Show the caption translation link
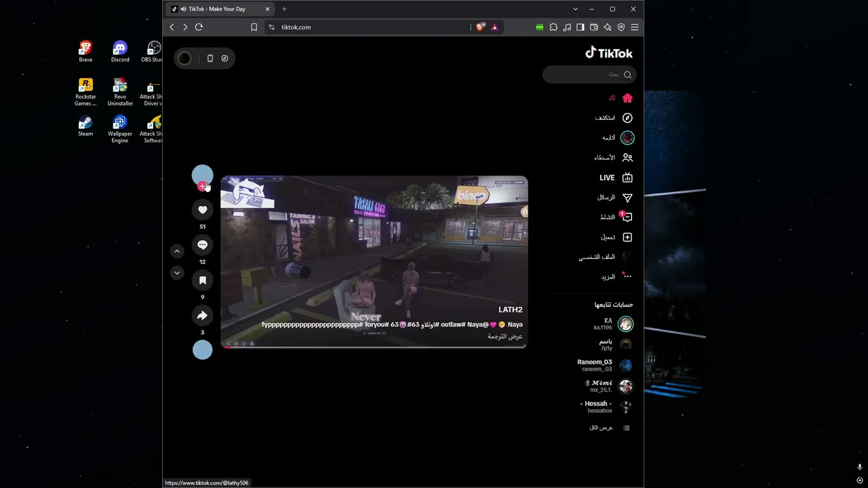The width and height of the screenshot is (868, 488). click(x=505, y=336)
